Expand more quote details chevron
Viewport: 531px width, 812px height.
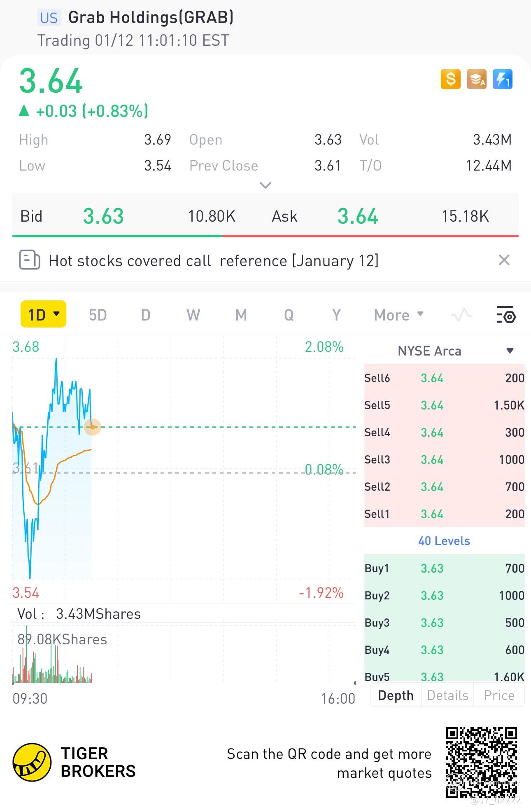pyautogui.click(x=265, y=185)
